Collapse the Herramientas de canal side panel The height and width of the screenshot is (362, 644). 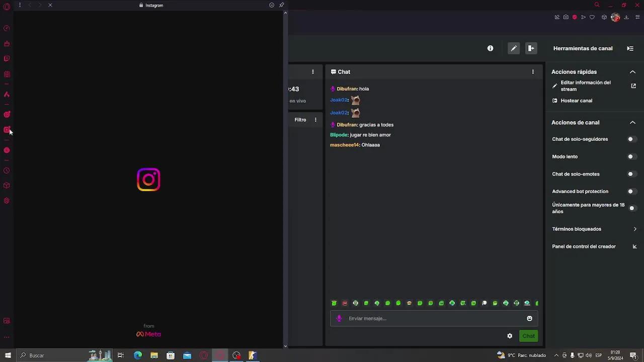click(x=630, y=48)
